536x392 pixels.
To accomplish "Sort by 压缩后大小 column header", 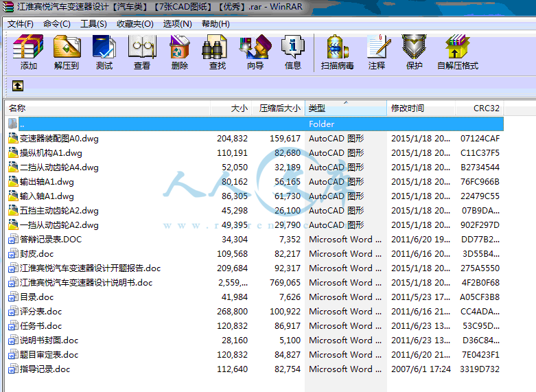I will coord(278,108).
